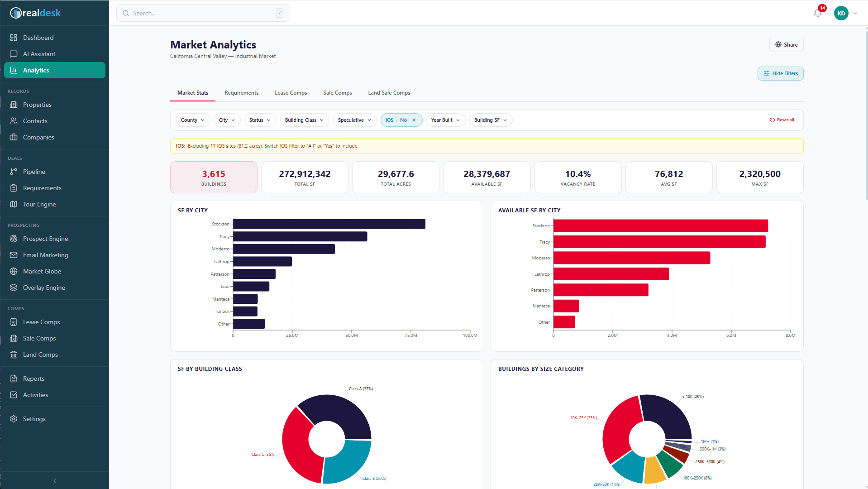Select the Buildings stat card
The width and height of the screenshot is (868, 489).
click(214, 177)
